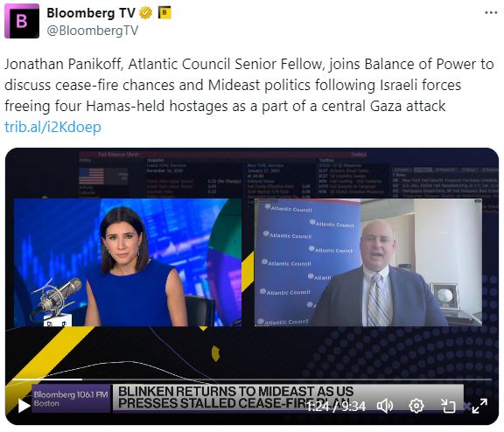504x432 pixels.
Task: Click the yellow Bloomberg affiliate badge
Action: (164, 13)
